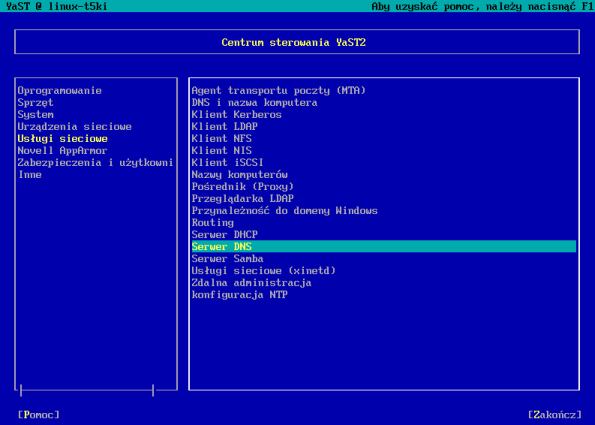595x425 pixels.
Task: Launch the highlighted Serwer DNS module
Action: 384,247
